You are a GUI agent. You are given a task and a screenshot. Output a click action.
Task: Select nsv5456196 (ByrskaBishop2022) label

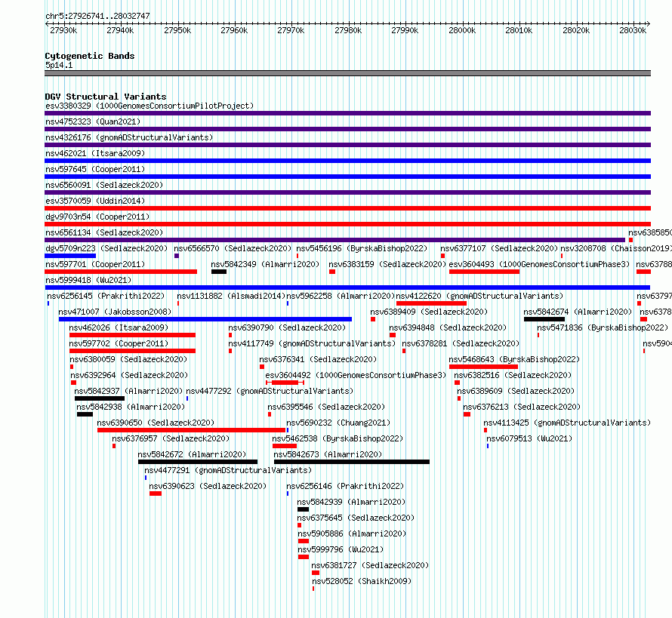pyautogui.click(x=362, y=248)
